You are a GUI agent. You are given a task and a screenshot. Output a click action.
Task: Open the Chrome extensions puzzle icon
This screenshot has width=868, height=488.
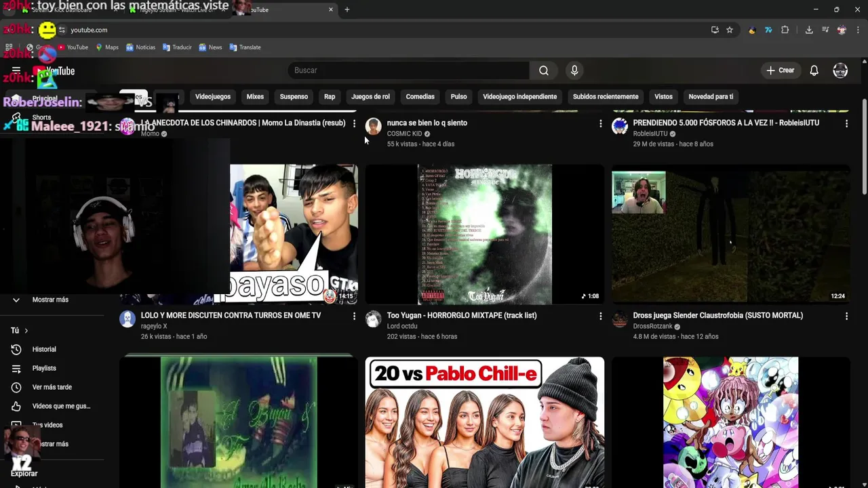click(785, 30)
